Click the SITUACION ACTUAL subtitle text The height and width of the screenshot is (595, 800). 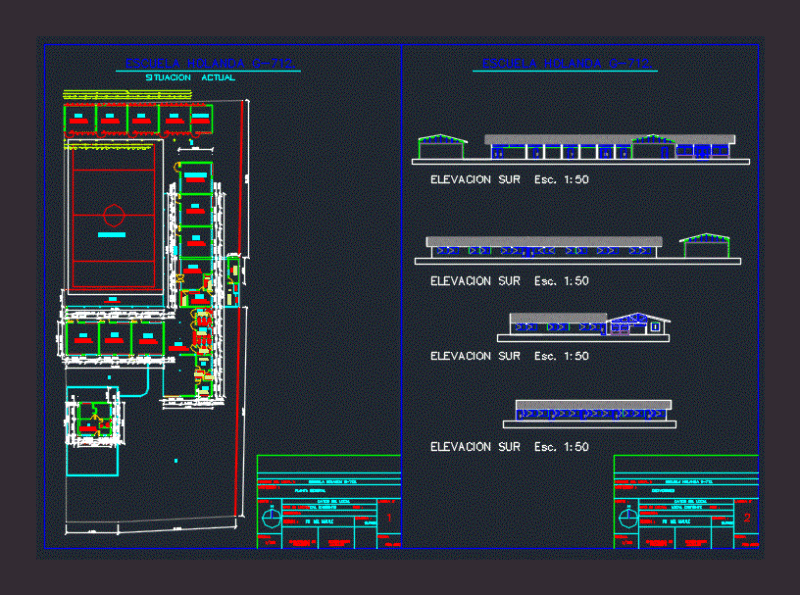coord(190,78)
